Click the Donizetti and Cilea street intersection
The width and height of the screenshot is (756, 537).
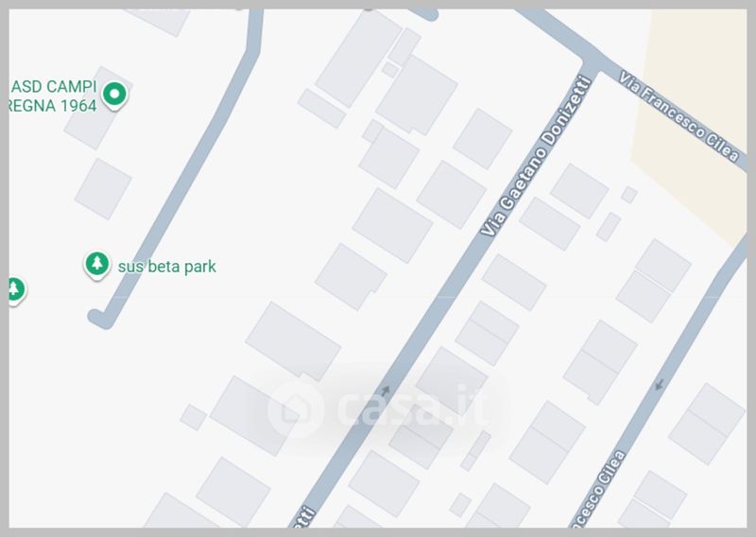pyautogui.click(x=593, y=65)
